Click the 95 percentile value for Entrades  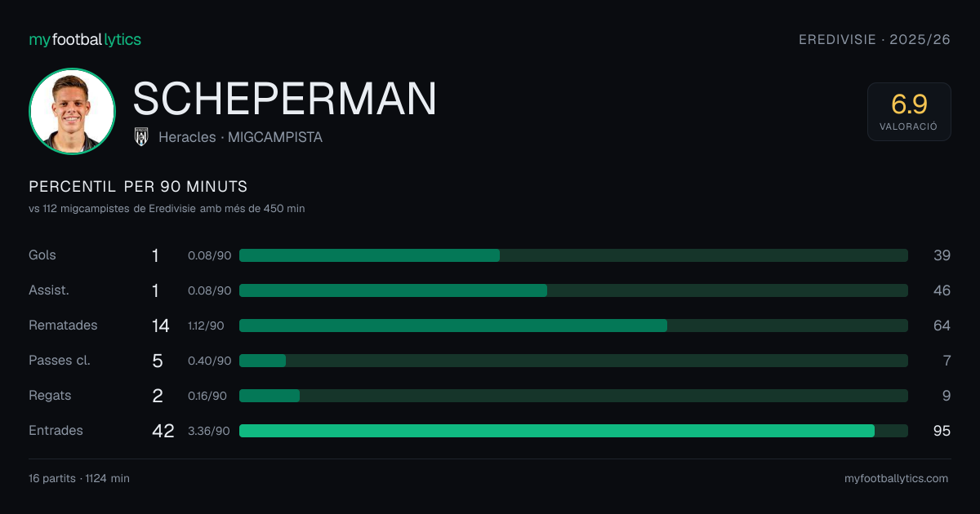942,431
